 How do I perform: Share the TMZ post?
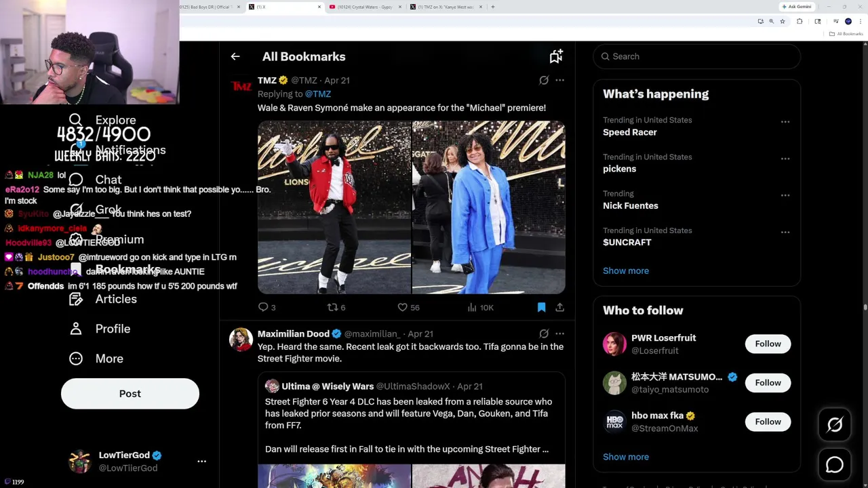[x=559, y=307]
